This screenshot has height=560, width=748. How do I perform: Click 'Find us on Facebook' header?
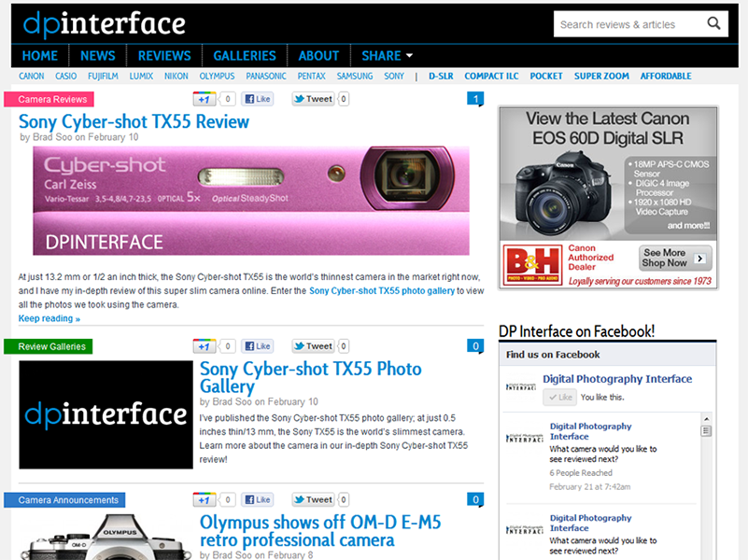553,355
